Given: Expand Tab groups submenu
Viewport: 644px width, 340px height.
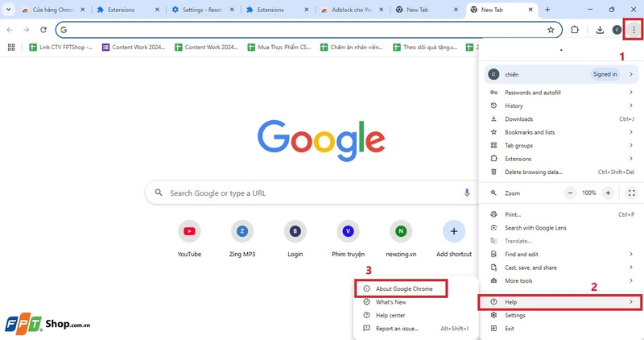Looking at the screenshot, I should (x=561, y=145).
